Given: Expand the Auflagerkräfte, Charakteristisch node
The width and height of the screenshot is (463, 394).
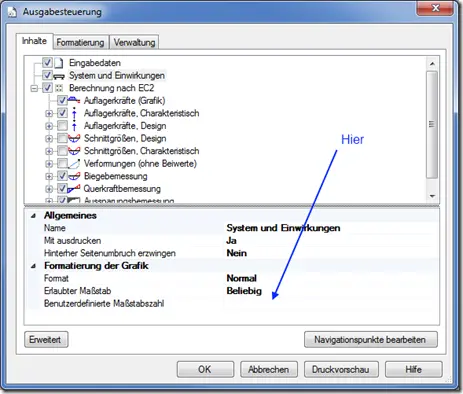Looking at the screenshot, I should [49, 114].
